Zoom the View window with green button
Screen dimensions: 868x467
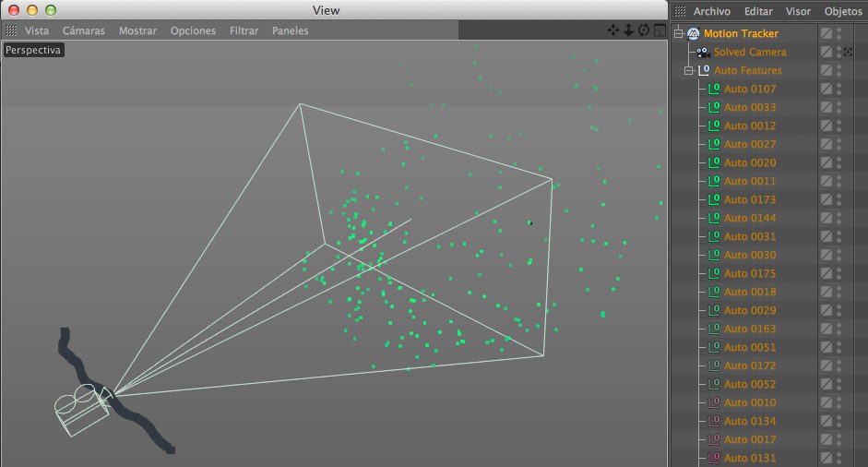[51, 10]
